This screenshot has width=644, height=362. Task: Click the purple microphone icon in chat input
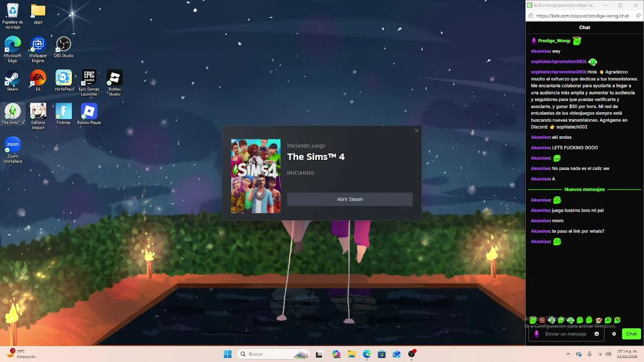[x=536, y=334]
